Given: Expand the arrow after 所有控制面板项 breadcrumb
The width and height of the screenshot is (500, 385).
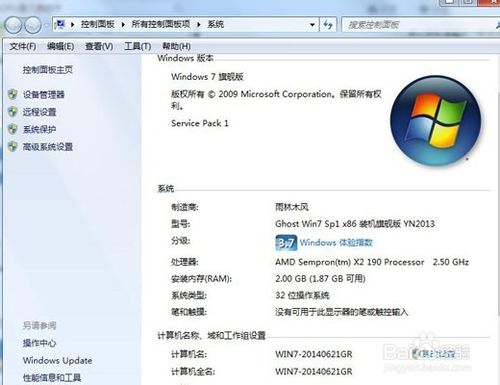Looking at the screenshot, I should (x=199, y=24).
